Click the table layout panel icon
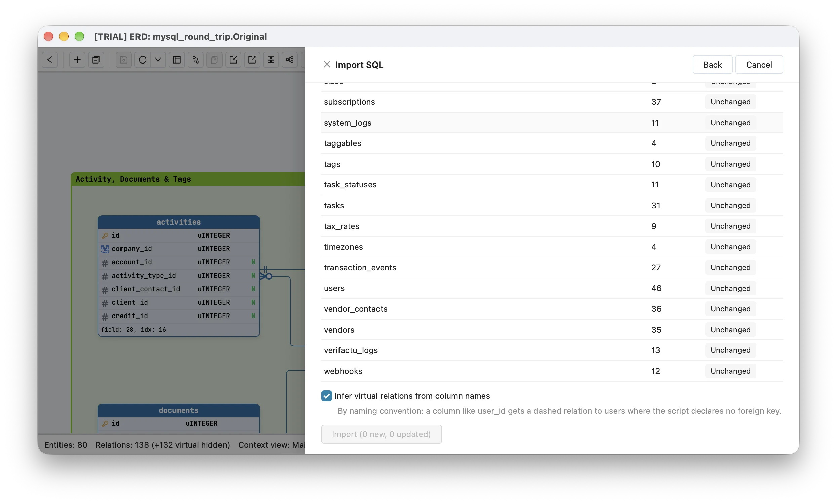 [176, 60]
